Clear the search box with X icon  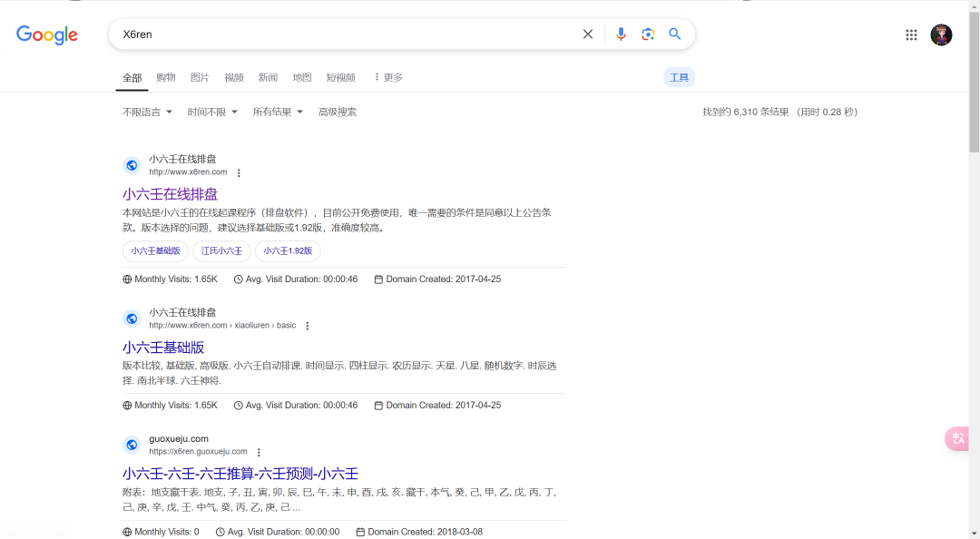coord(587,34)
